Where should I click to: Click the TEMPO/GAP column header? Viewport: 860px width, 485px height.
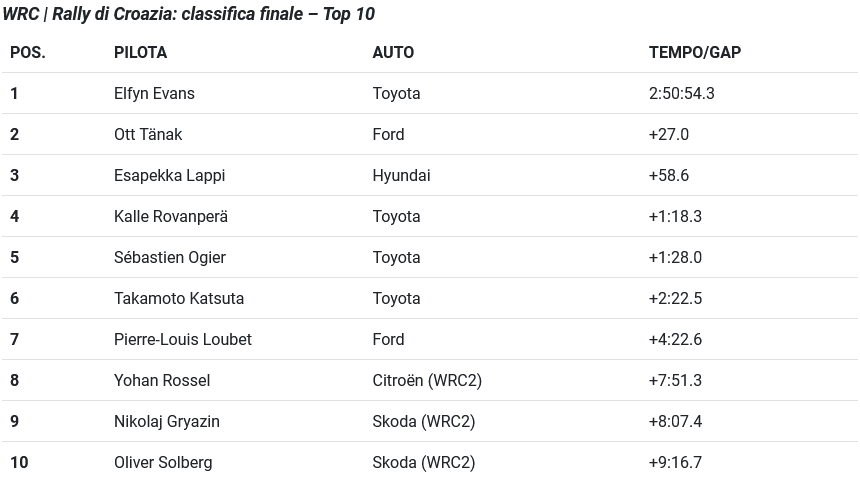(694, 52)
